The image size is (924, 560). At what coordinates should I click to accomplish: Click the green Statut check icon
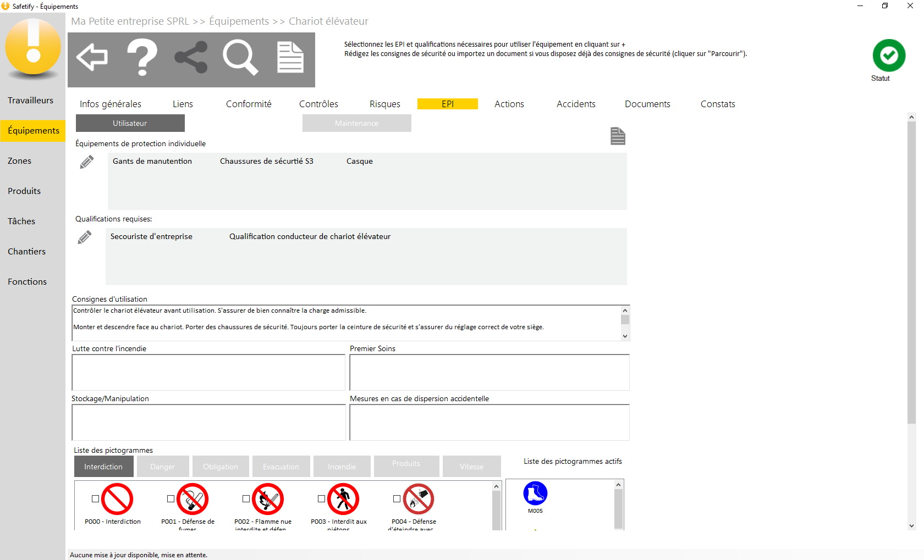point(889,55)
